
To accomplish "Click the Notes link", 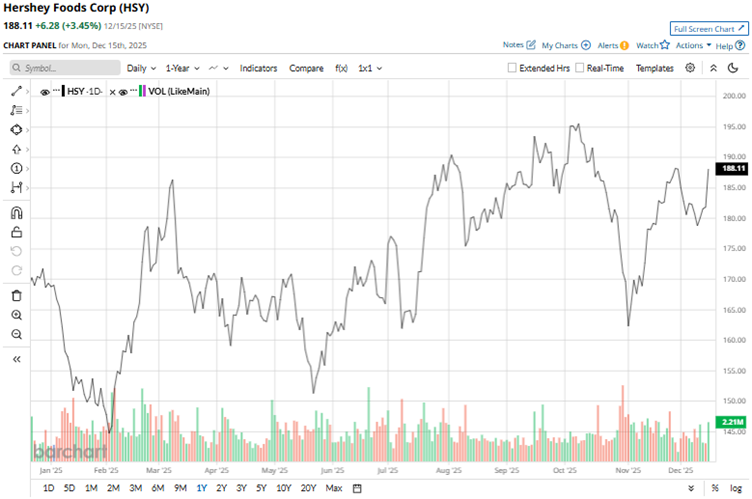I will tap(513, 45).
